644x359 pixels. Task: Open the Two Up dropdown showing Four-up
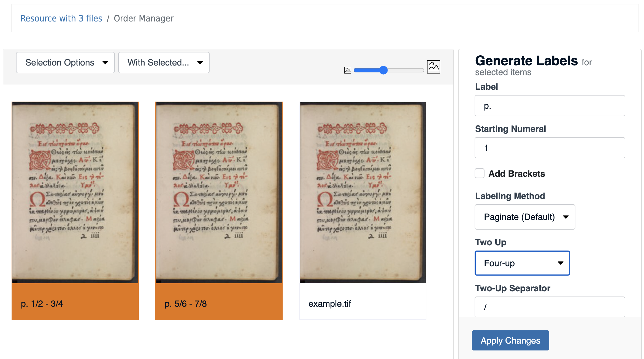(x=522, y=263)
